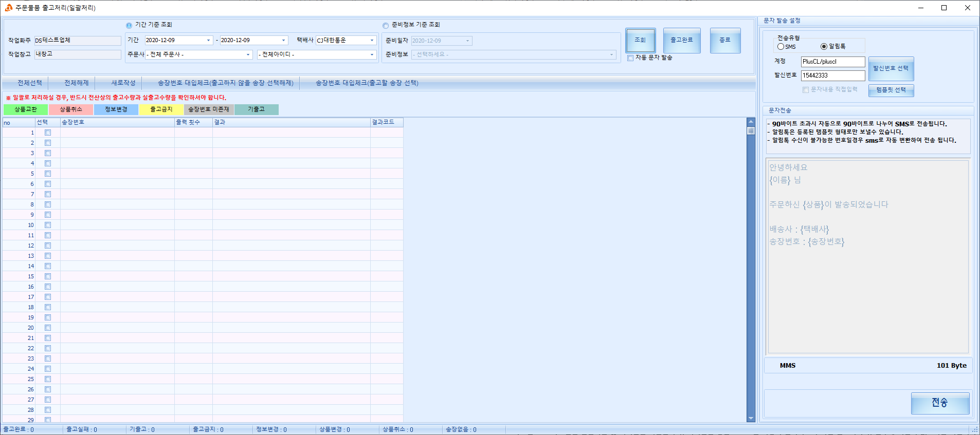Viewport: 980px width, 435px height.
Task: Check the selection box in row 1
Action: 48,133
